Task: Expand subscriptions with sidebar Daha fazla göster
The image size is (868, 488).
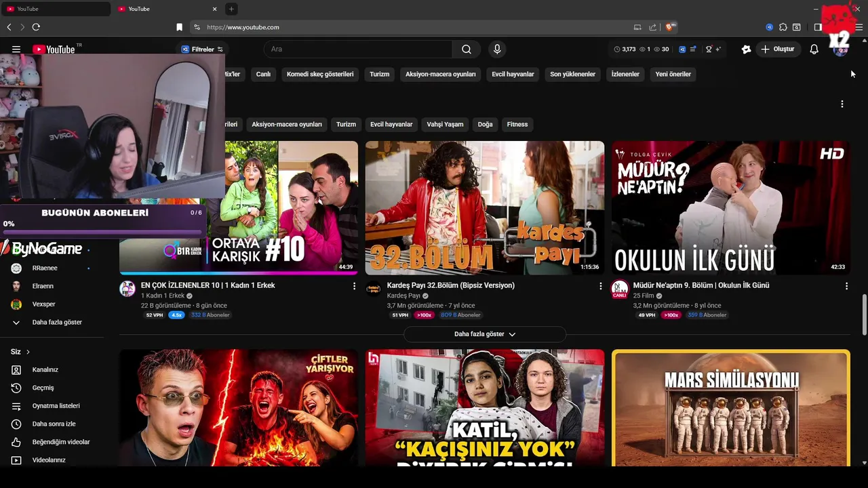Action: click(x=52, y=323)
